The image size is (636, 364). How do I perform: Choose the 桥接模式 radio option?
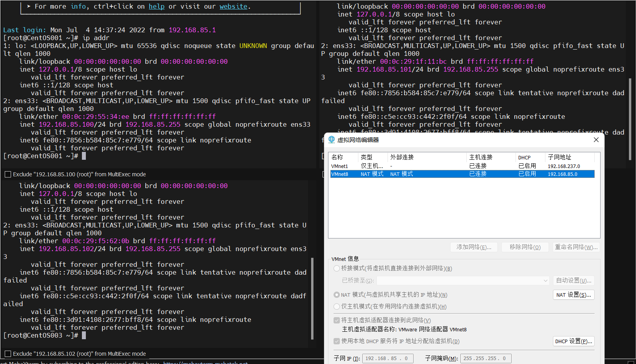pyautogui.click(x=337, y=268)
